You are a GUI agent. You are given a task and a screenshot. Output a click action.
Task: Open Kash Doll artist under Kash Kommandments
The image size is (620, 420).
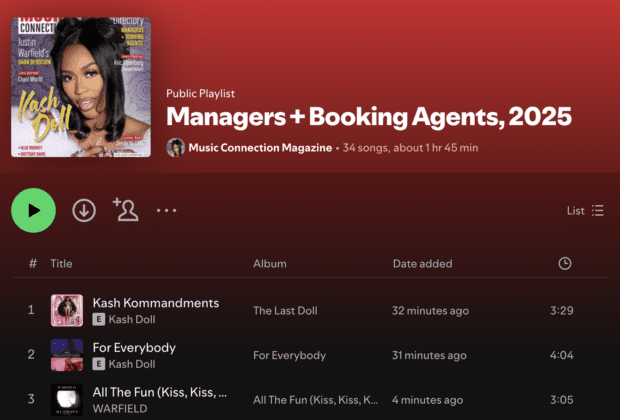(x=132, y=319)
